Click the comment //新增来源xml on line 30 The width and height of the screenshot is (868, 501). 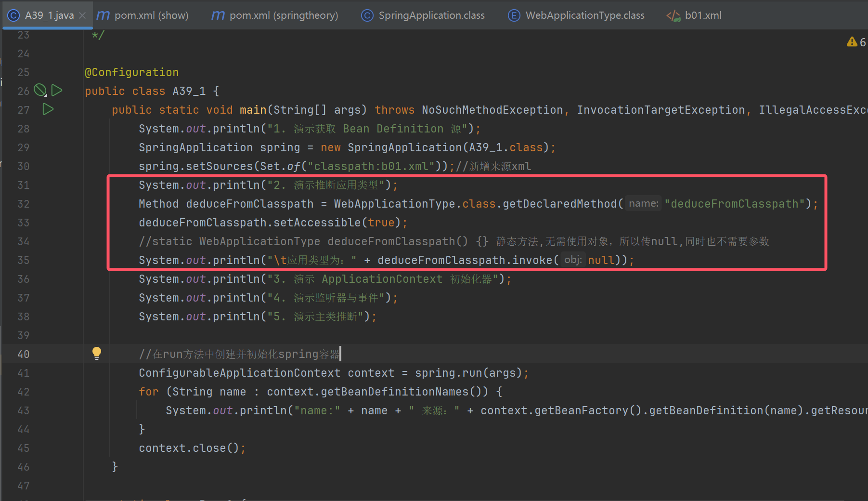point(493,166)
